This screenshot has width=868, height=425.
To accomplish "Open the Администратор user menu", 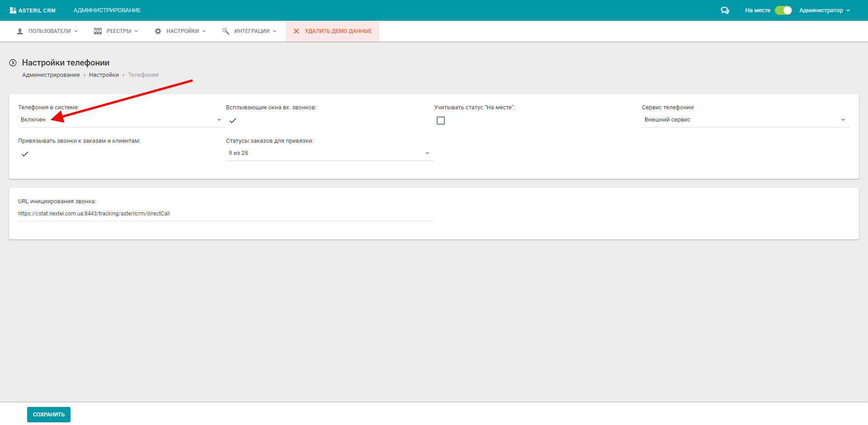I will point(824,10).
